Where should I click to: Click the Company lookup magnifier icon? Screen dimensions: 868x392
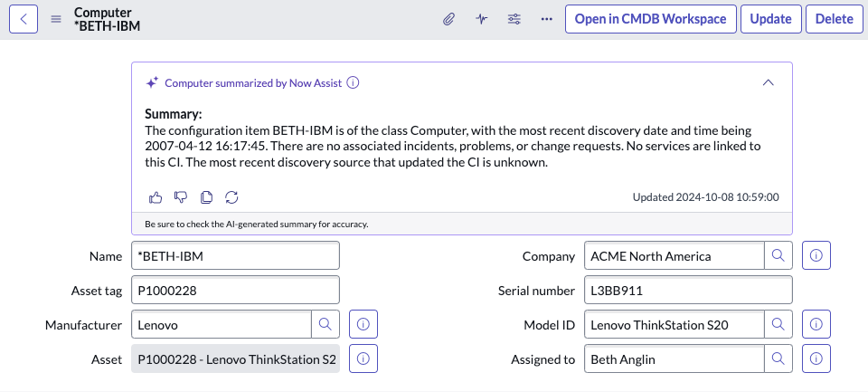[x=778, y=255]
